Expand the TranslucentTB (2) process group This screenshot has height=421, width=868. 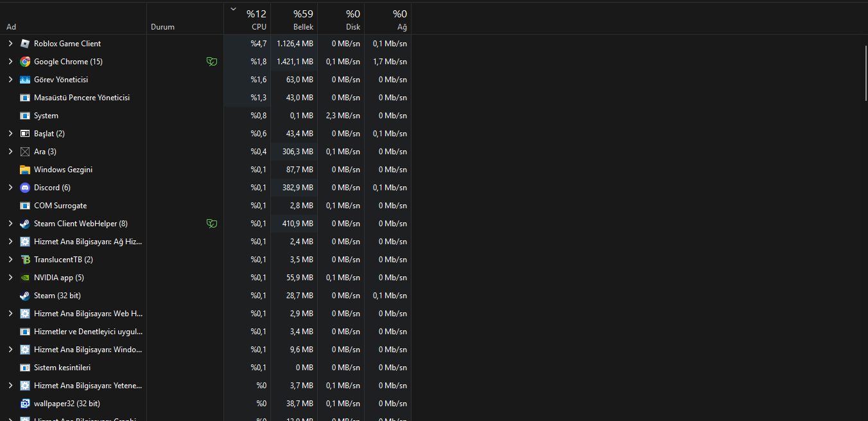point(10,260)
